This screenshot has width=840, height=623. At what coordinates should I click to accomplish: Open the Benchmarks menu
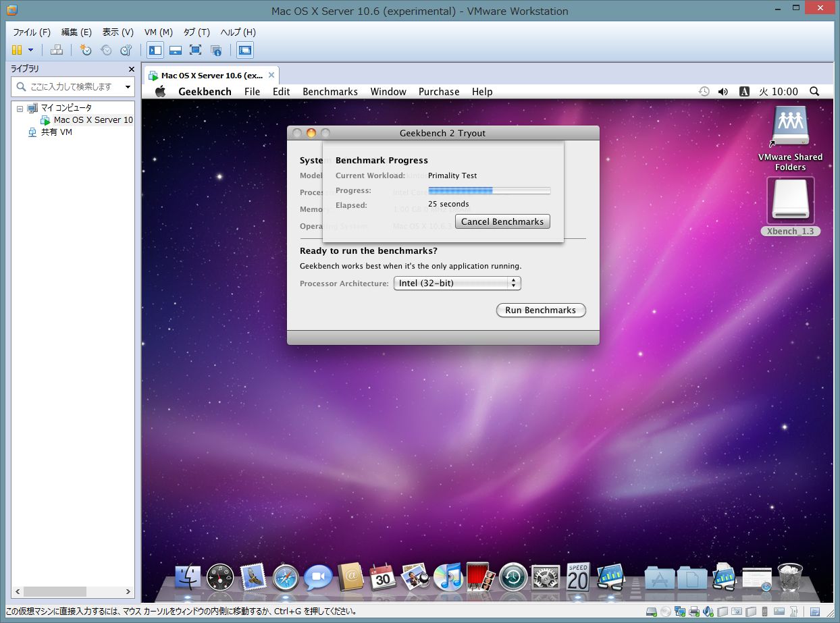coord(330,92)
